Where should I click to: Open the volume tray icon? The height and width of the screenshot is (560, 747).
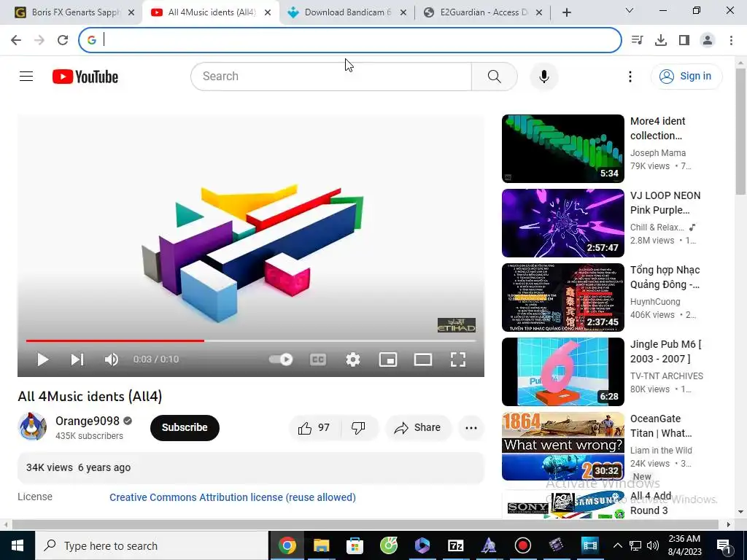[x=653, y=545]
